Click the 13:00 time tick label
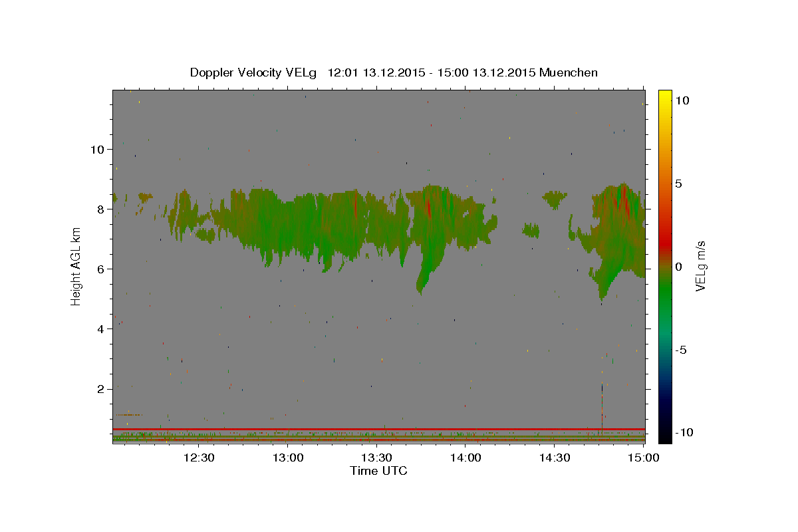 pos(287,458)
